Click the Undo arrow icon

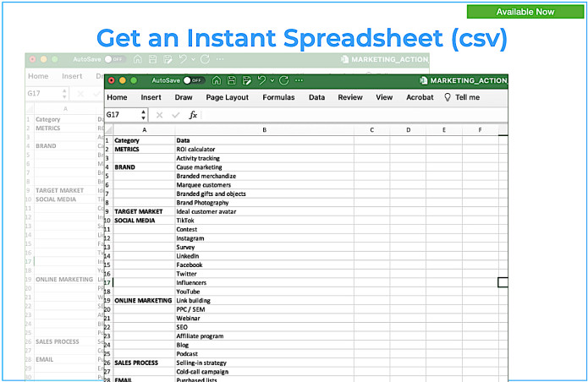coord(261,80)
